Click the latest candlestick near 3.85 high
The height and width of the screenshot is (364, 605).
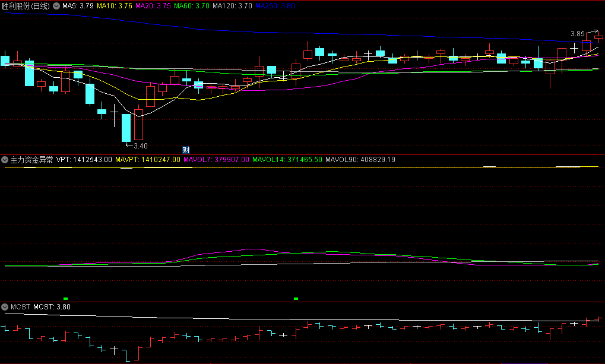[599, 37]
